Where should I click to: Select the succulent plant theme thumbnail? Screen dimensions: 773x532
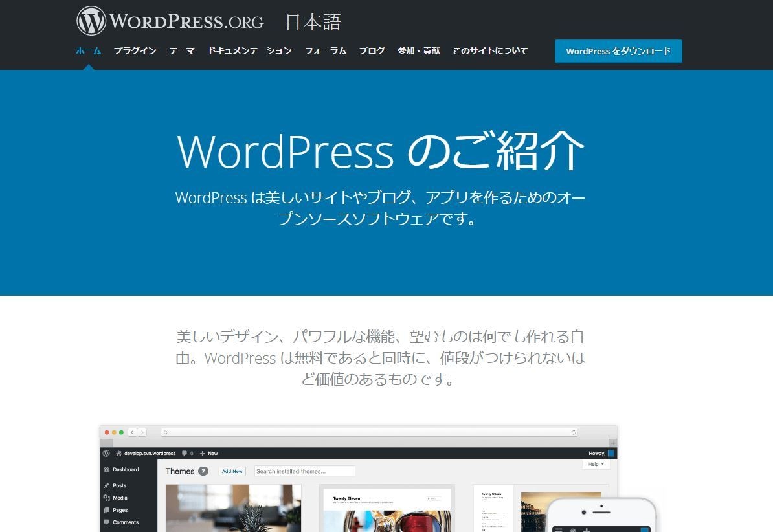pos(233,508)
